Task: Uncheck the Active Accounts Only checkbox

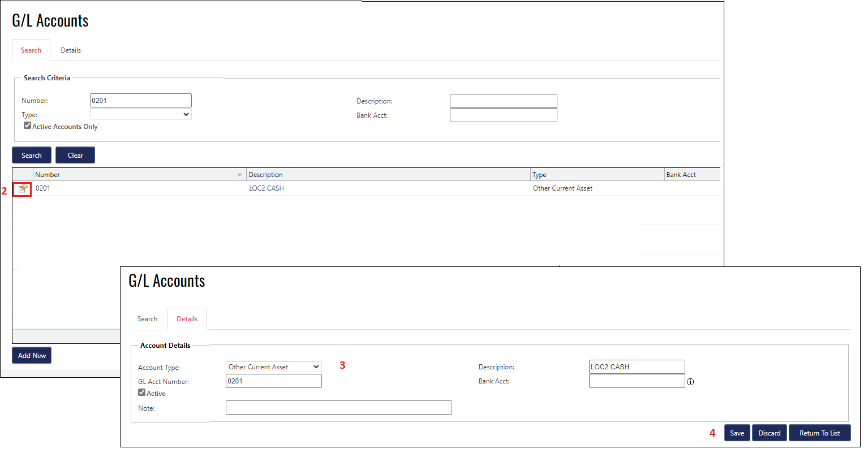Action: coord(27,126)
